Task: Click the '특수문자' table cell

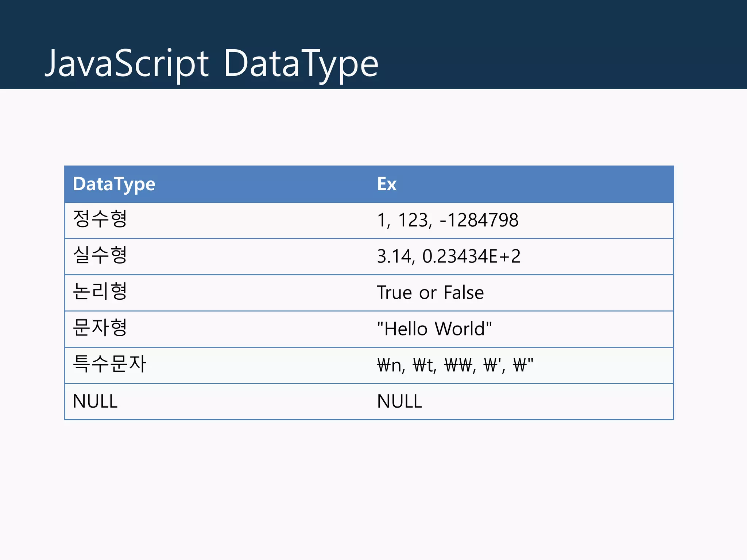Action: click(217, 365)
